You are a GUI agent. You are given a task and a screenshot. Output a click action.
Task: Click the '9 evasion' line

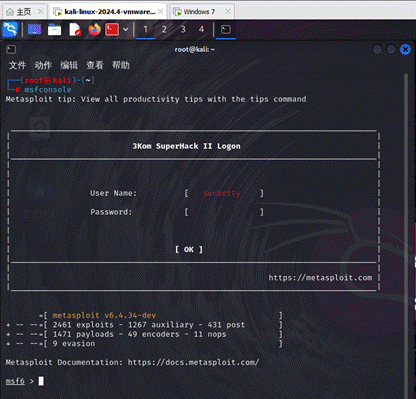tap(74, 344)
